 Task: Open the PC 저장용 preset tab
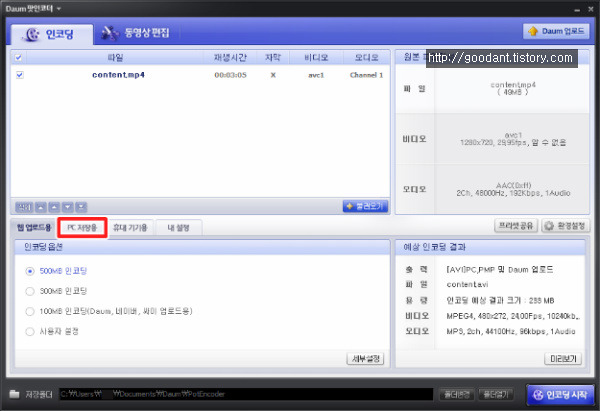(x=82, y=228)
